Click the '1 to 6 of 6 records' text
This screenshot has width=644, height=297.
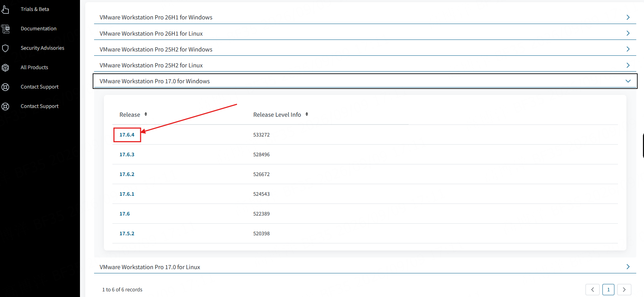(122, 290)
